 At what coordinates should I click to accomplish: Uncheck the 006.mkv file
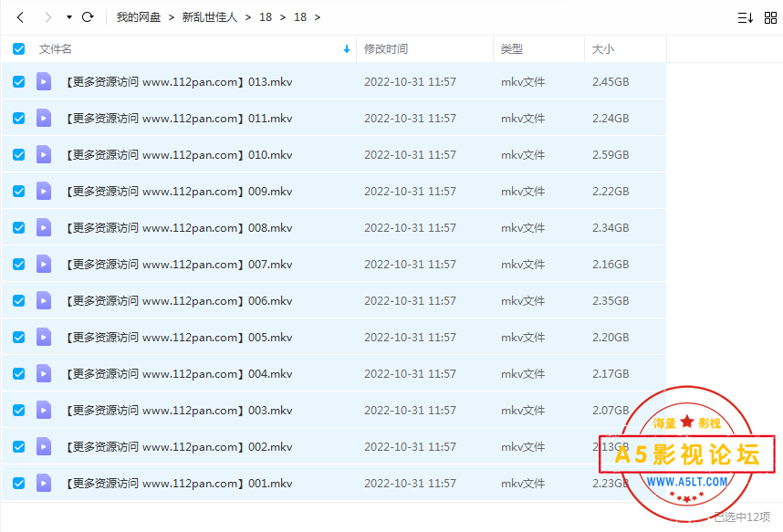click(x=19, y=301)
